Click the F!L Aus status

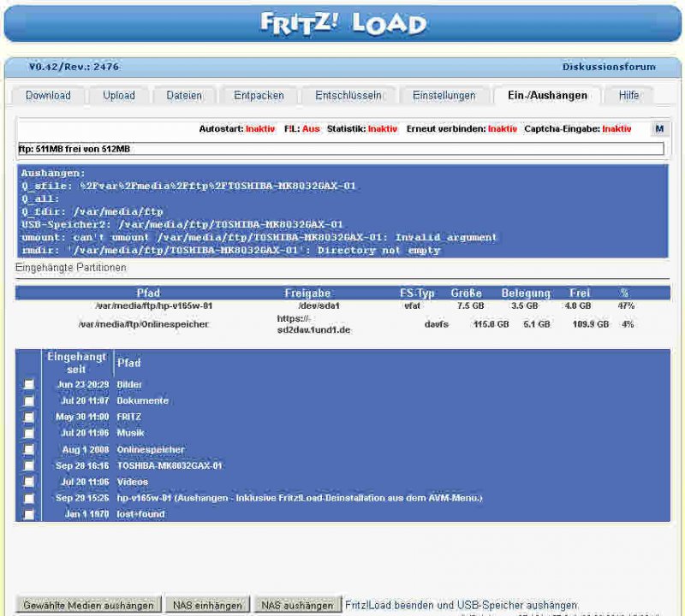[x=311, y=129]
